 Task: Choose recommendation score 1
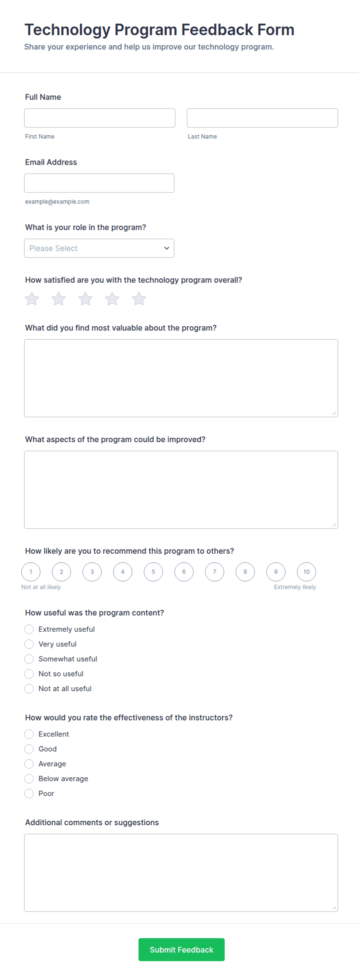[x=31, y=572]
